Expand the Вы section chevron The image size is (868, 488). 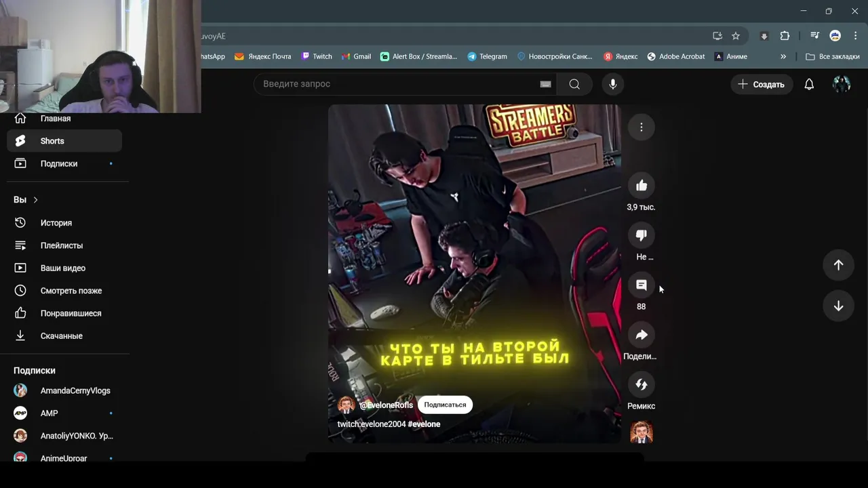(35, 200)
